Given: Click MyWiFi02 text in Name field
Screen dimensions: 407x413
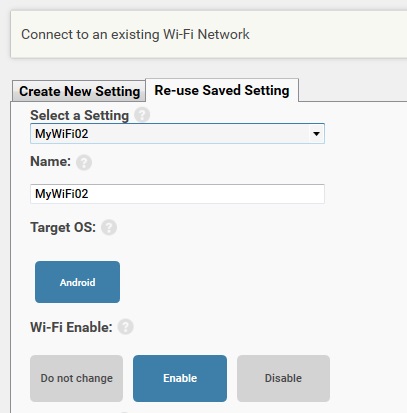Looking at the screenshot, I should coord(62,194).
